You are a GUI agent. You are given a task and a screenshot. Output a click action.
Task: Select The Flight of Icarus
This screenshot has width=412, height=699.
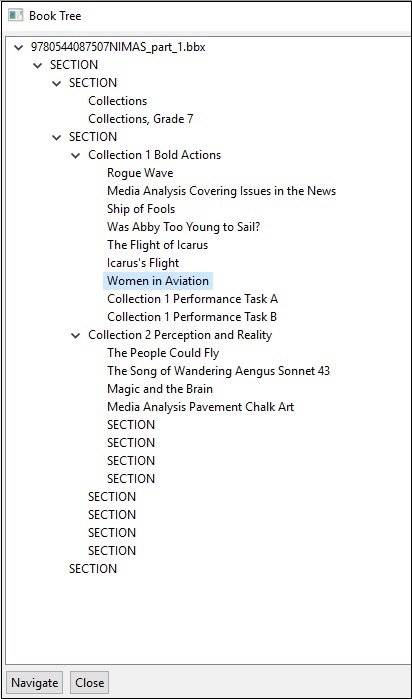[157, 245]
